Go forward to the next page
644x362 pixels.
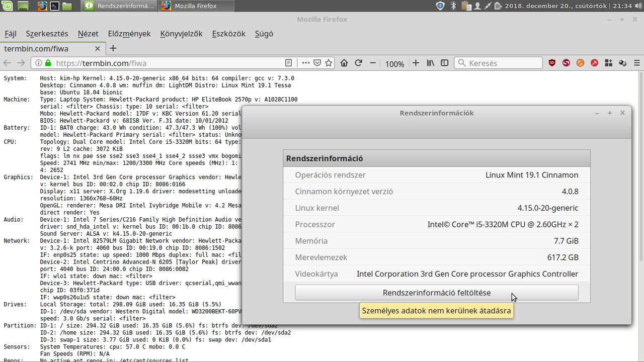click(21, 63)
